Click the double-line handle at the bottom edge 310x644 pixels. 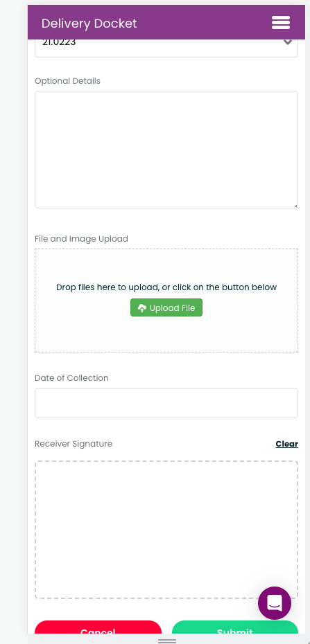[x=167, y=641]
